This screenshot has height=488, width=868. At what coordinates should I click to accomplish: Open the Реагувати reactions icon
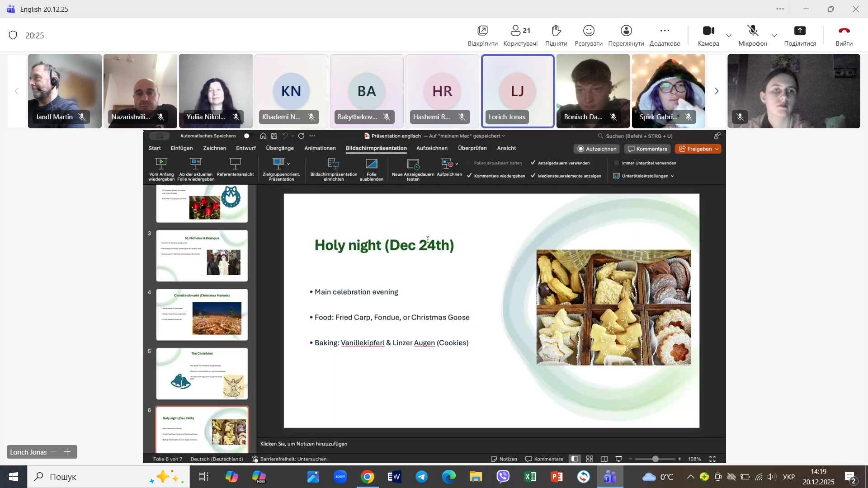point(588,31)
